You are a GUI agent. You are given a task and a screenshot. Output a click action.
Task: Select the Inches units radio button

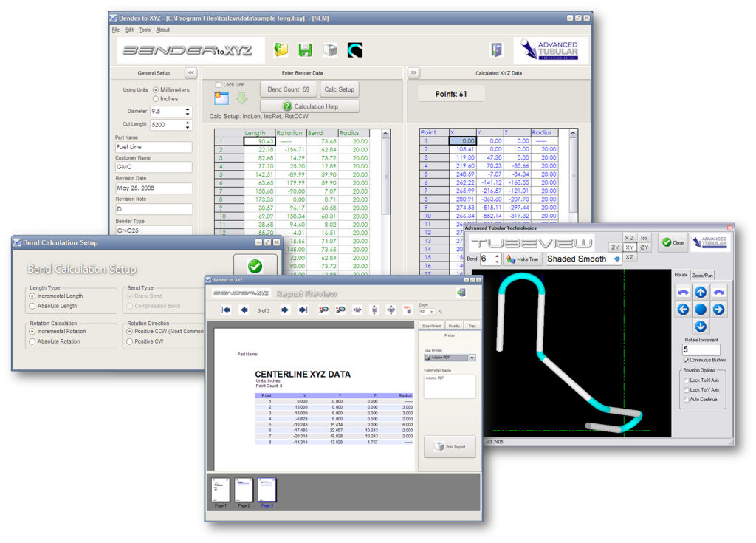156,98
